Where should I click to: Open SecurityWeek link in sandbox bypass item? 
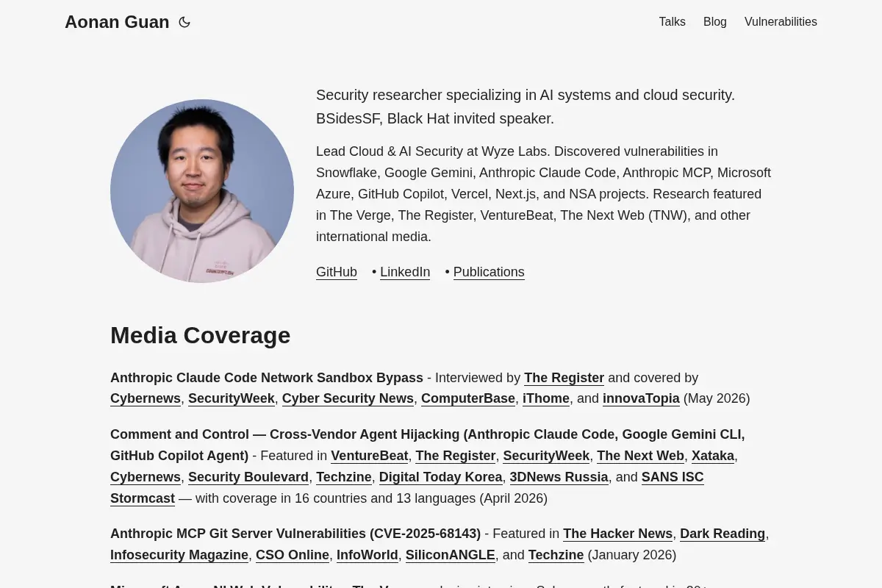(x=232, y=398)
